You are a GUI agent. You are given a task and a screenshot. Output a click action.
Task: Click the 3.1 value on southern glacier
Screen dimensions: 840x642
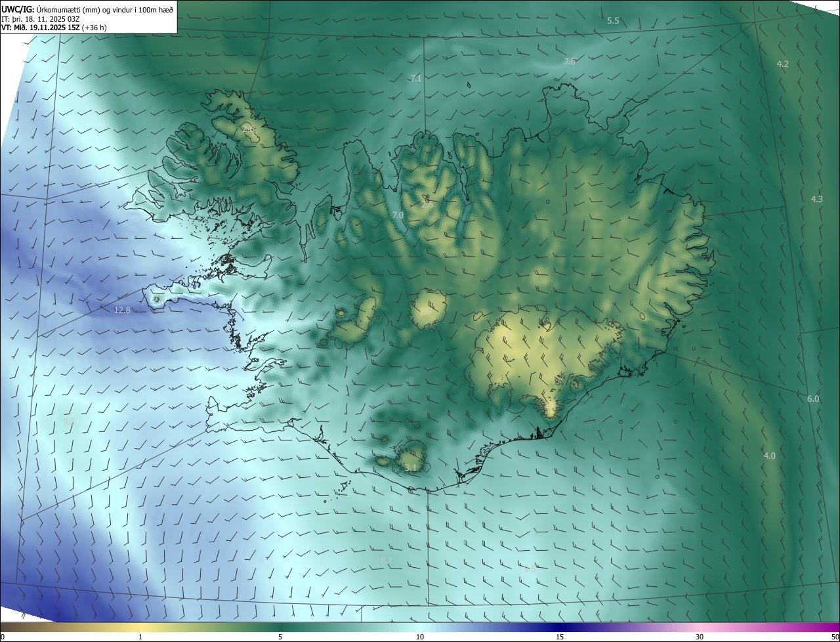pyautogui.click(x=411, y=467)
